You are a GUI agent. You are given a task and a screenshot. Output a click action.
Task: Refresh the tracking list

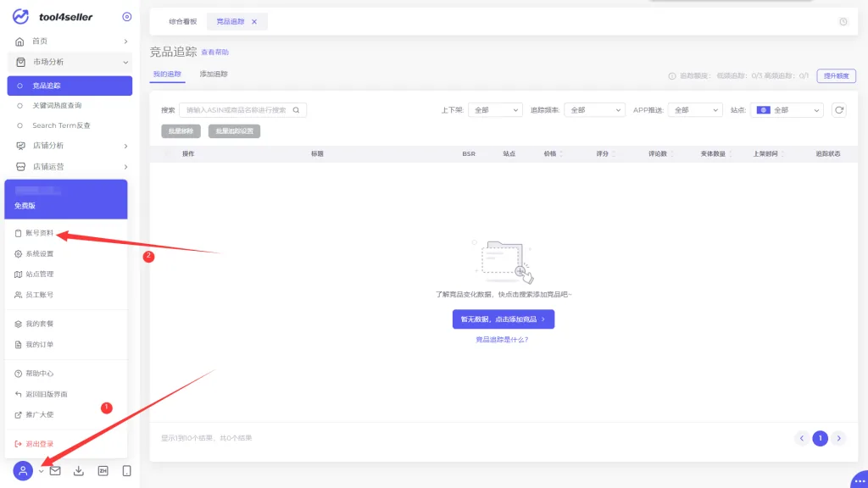[x=839, y=110]
